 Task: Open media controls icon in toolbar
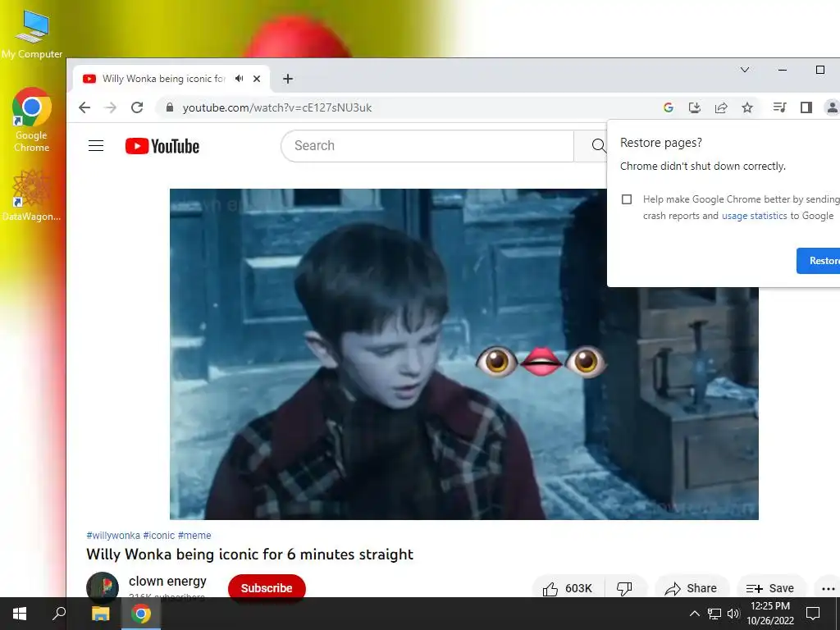(x=779, y=107)
